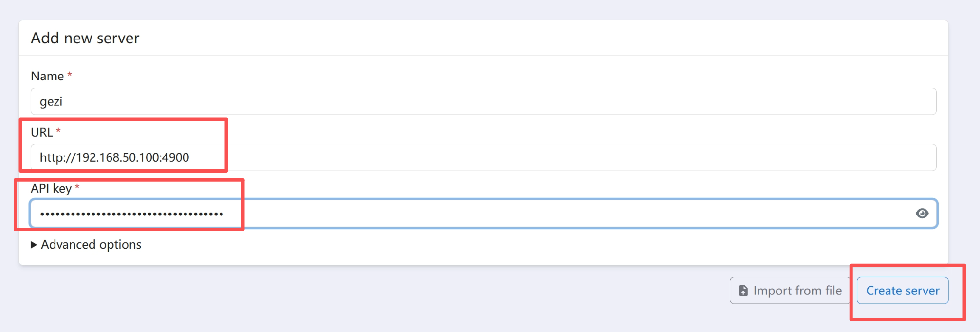Click the file icon on Import button
Viewport: 980px width, 332px height.
(743, 291)
